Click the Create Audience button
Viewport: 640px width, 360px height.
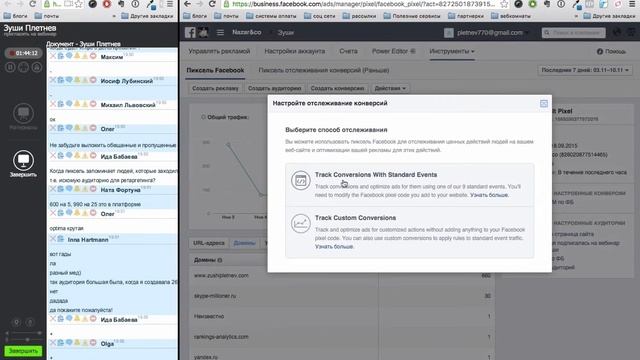click(275, 88)
